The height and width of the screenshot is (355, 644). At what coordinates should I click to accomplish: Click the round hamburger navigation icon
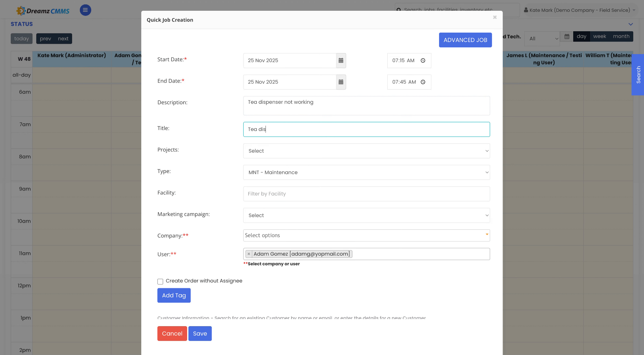click(x=85, y=10)
